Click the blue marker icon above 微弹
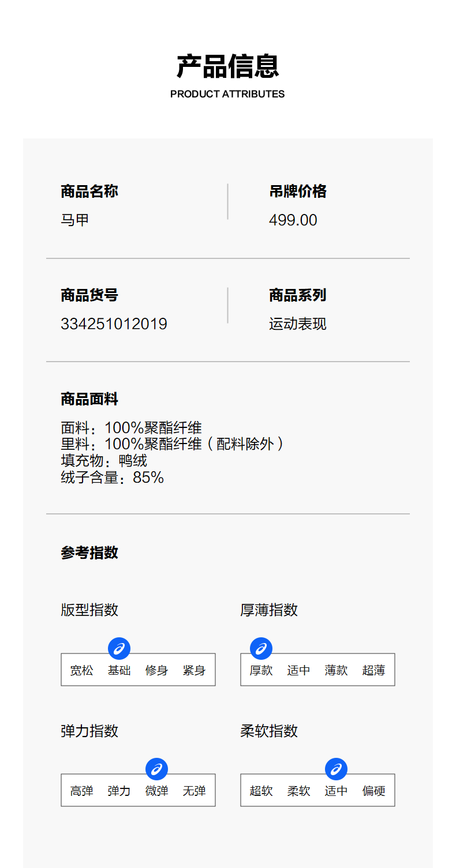The image size is (456, 868). point(156,769)
